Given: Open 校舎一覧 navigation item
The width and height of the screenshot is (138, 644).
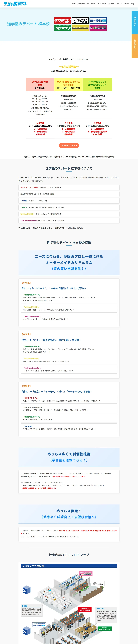Looking at the screenshot, I should 119,4.
